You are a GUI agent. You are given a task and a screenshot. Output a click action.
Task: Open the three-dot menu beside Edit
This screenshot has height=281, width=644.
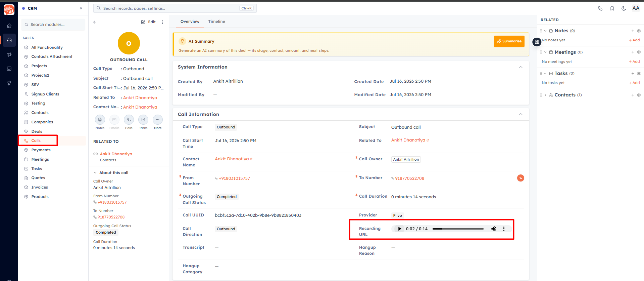coord(163,22)
